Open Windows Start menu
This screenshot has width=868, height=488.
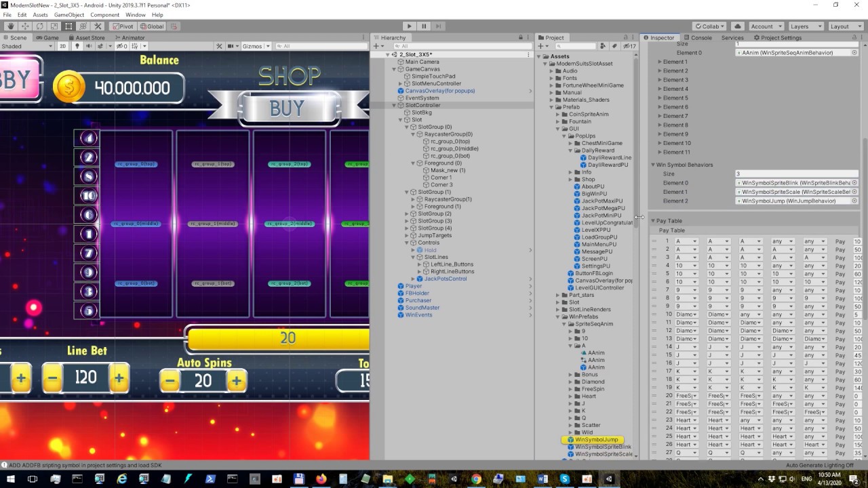(9, 479)
